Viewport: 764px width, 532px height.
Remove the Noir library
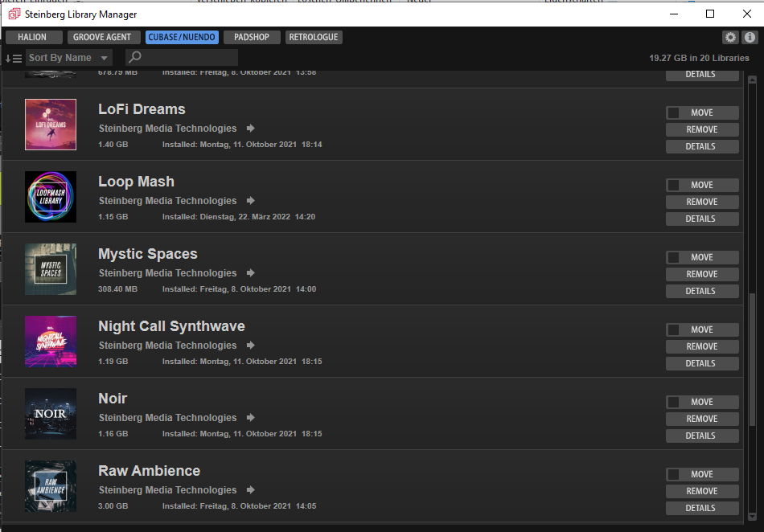[702, 419]
